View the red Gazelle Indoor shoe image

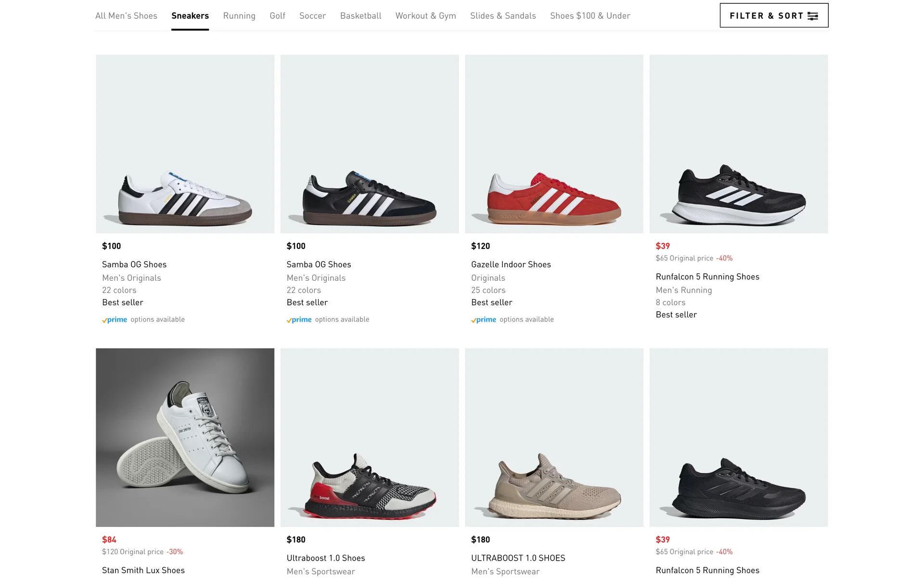[x=554, y=144]
